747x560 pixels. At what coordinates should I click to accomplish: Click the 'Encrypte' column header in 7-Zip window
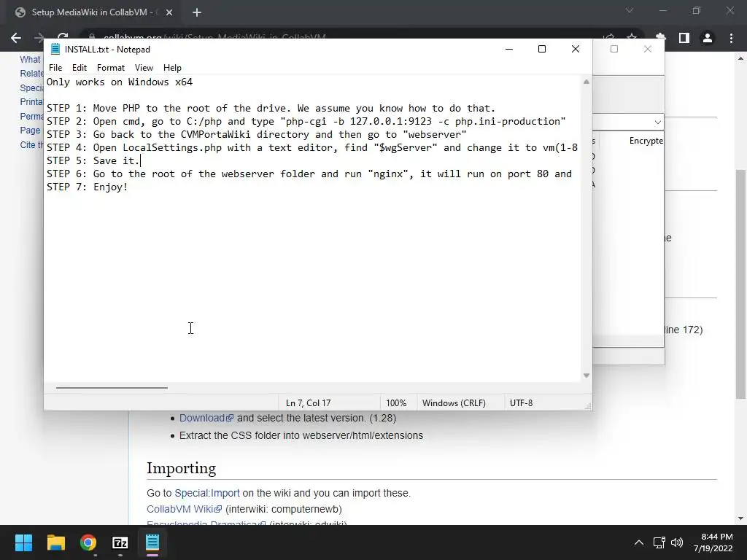pos(646,141)
